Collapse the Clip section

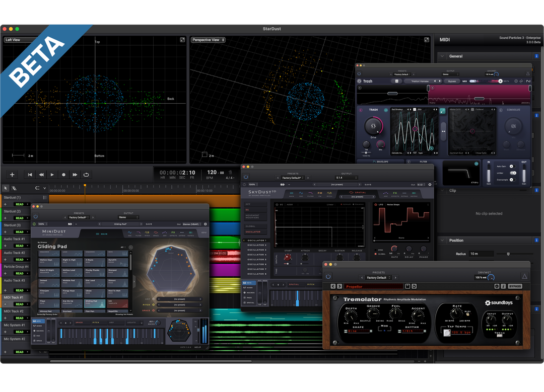point(442,191)
